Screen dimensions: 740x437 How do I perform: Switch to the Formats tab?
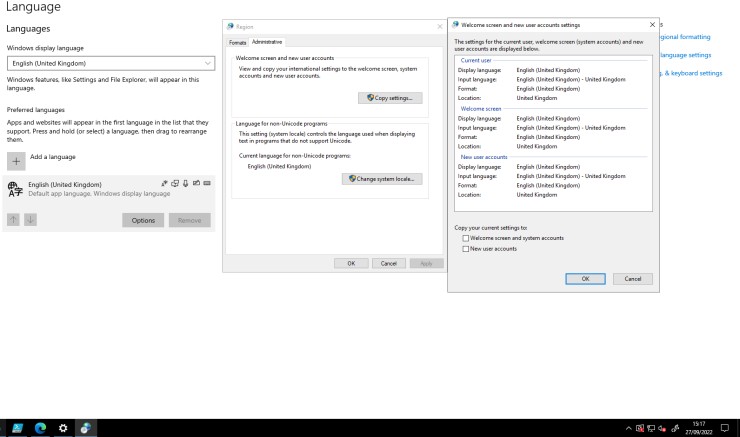[237, 42]
